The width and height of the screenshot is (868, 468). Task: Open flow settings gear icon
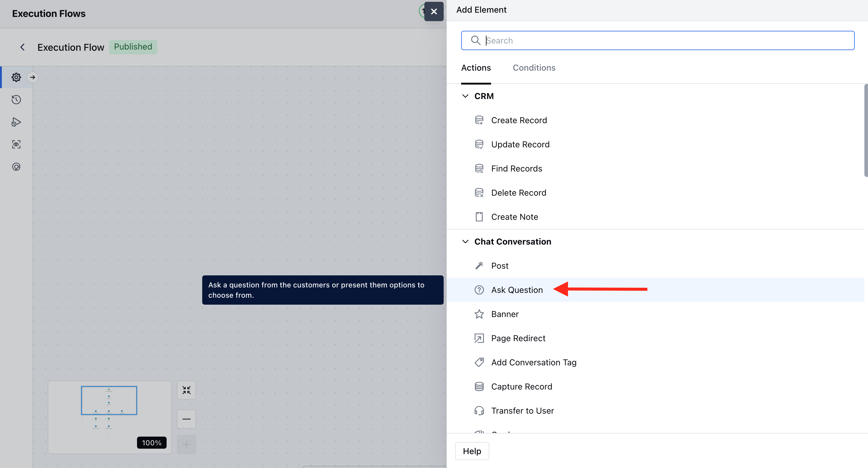tap(16, 77)
